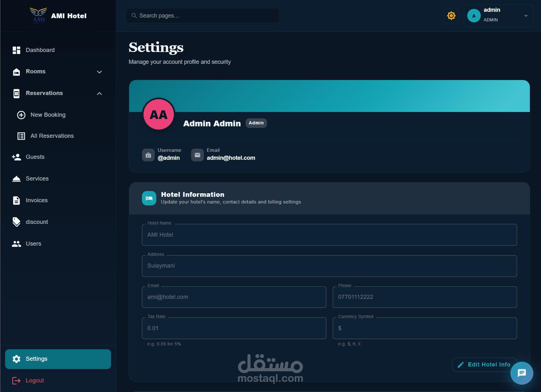Click the @admin username text
541x392 pixels.
169,158
